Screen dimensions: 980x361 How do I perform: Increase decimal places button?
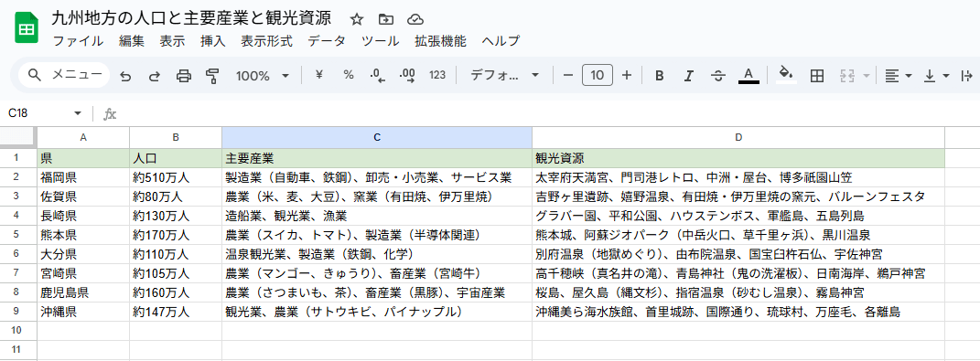tap(407, 76)
